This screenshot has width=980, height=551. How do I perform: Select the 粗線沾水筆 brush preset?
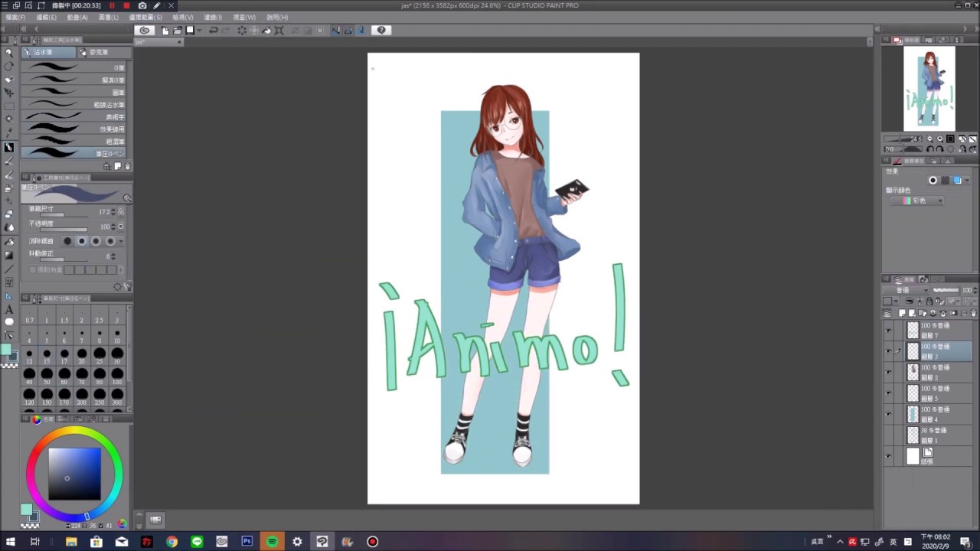click(x=74, y=105)
